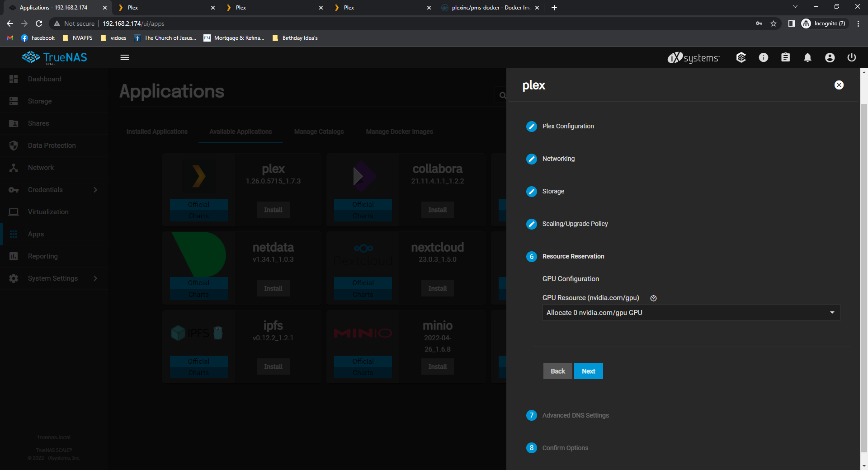Expand the System Settings submenu arrow

pos(95,278)
